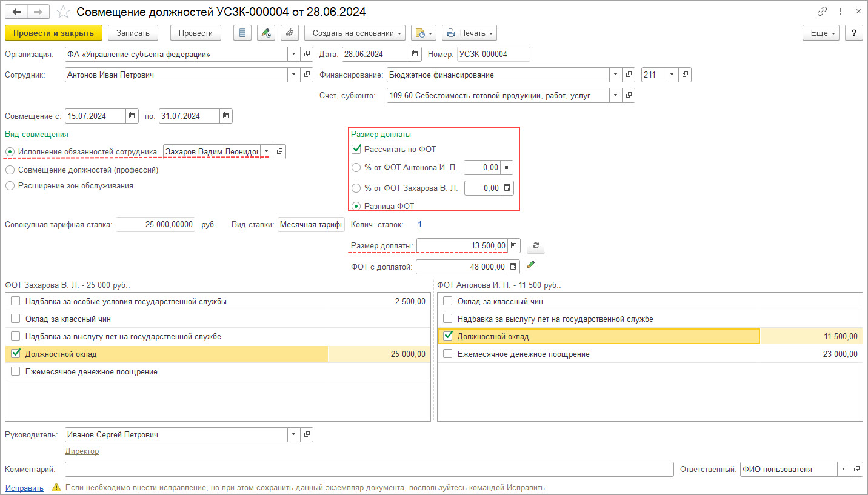The image size is (868, 495).
Task: Open calculator for Размер доплаты field
Action: point(514,245)
